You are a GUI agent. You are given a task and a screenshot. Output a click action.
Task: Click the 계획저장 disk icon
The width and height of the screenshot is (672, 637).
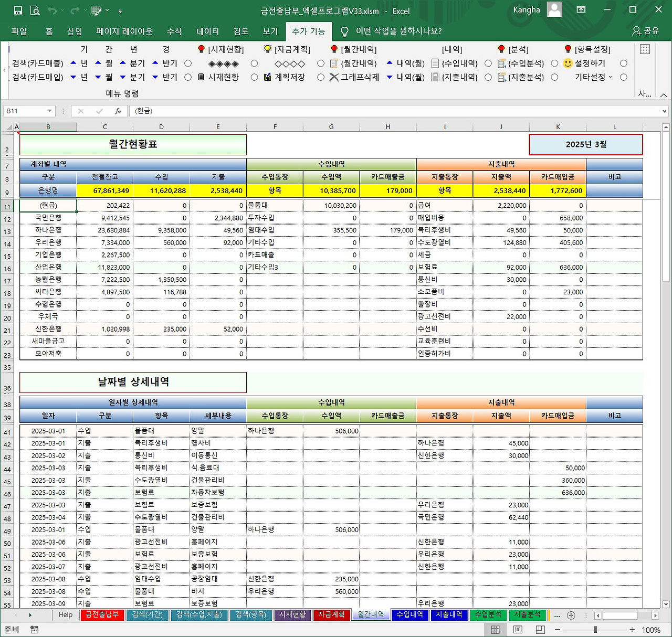tap(268, 77)
